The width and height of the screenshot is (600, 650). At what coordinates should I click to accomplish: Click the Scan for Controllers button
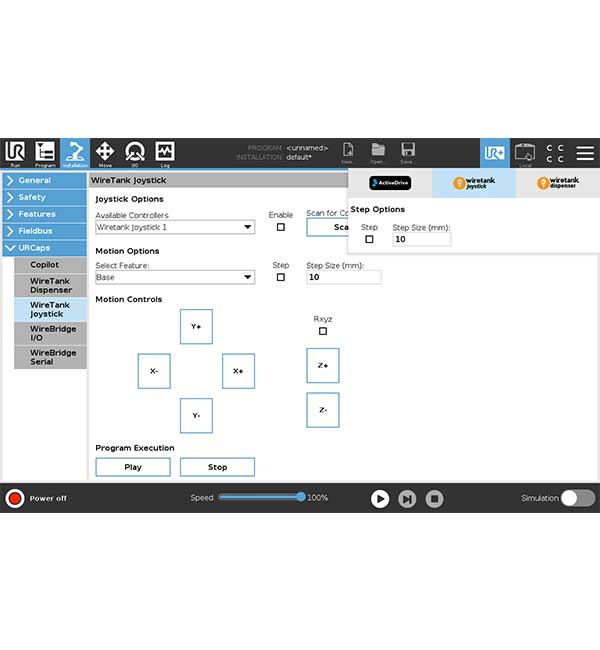(327, 227)
